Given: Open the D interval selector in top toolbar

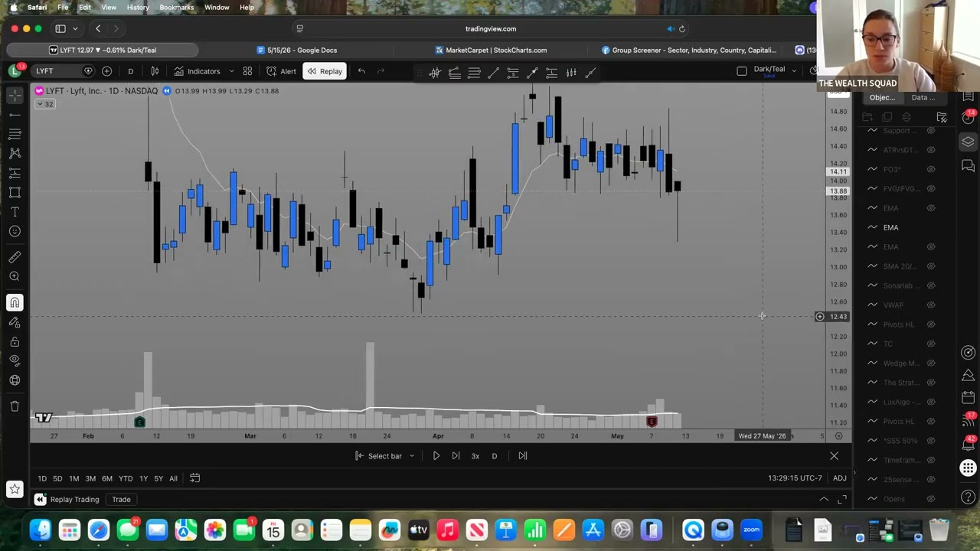Looking at the screenshot, I should coord(130,71).
